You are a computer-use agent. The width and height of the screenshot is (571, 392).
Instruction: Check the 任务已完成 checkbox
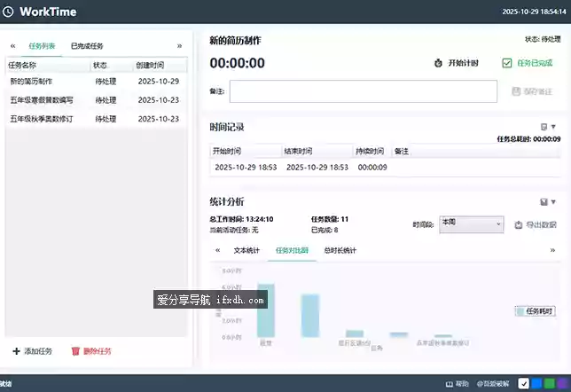(x=507, y=63)
